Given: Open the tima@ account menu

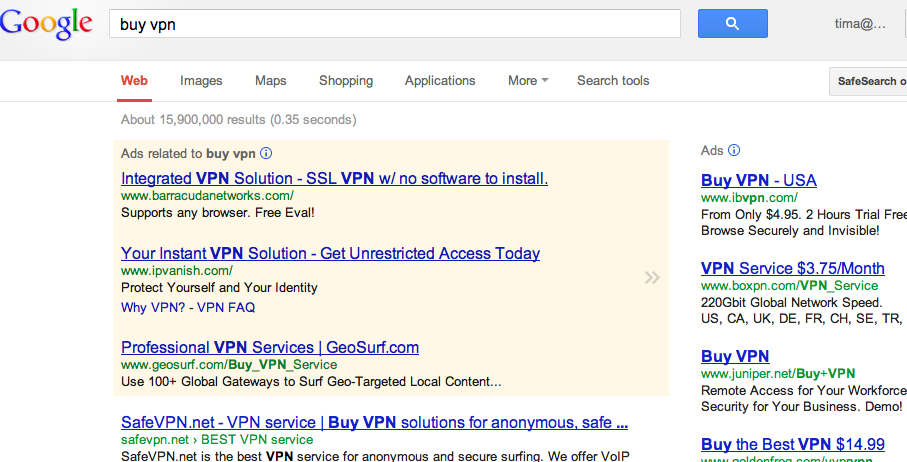Looking at the screenshot, I should pyautogui.click(x=860, y=24).
